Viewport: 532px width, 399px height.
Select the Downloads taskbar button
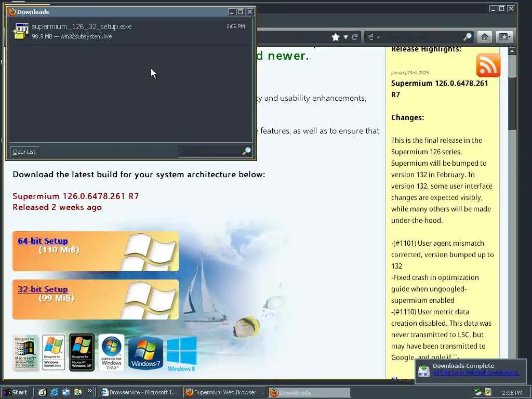[310, 392]
